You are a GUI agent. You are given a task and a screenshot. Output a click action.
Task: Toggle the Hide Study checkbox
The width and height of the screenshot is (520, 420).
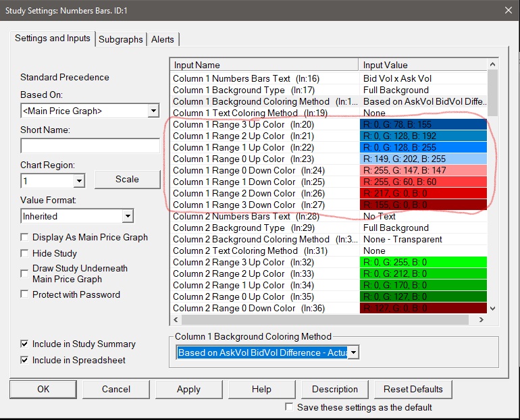(x=25, y=254)
